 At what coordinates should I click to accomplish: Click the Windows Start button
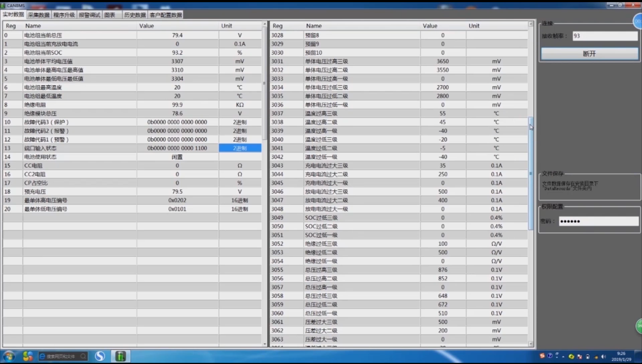coord(9,356)
